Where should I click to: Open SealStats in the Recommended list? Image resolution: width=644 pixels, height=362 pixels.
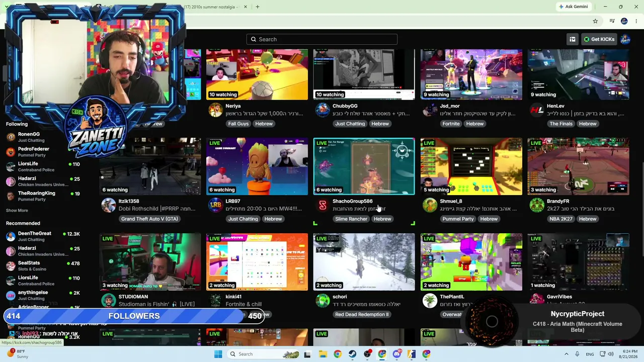pyautogui.click(x=42, y=265)
